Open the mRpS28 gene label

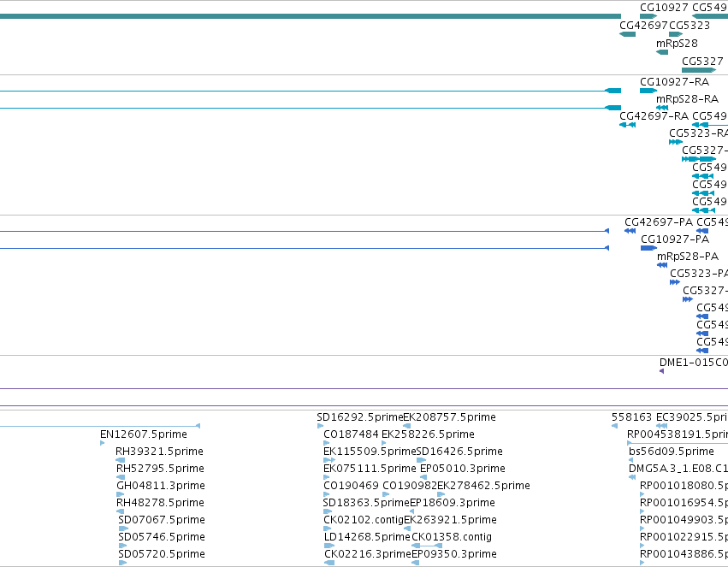click(677, 44)
